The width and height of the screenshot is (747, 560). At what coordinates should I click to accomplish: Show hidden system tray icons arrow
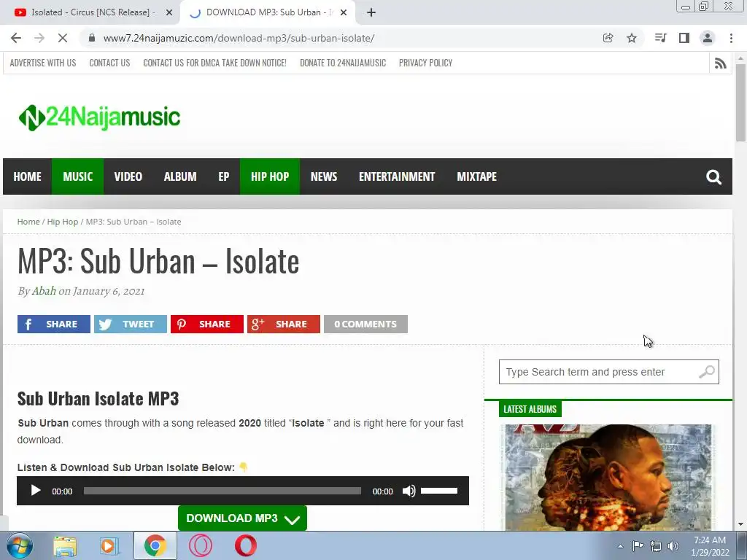(x=620, y=546)
